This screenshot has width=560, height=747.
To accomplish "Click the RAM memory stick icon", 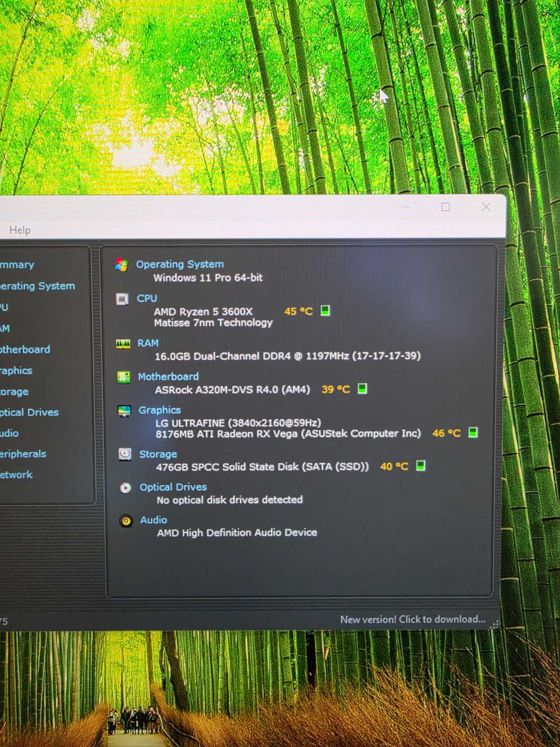I will click(123, 344).
